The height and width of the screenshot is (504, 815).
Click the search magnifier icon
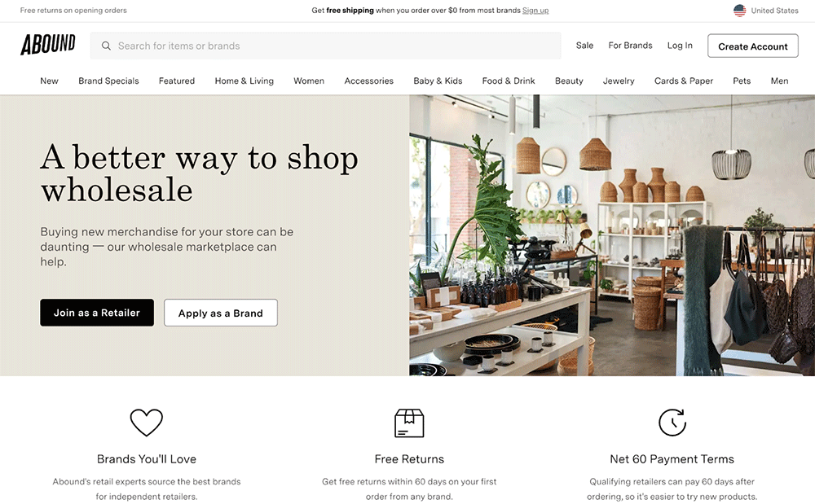point(106,46)
